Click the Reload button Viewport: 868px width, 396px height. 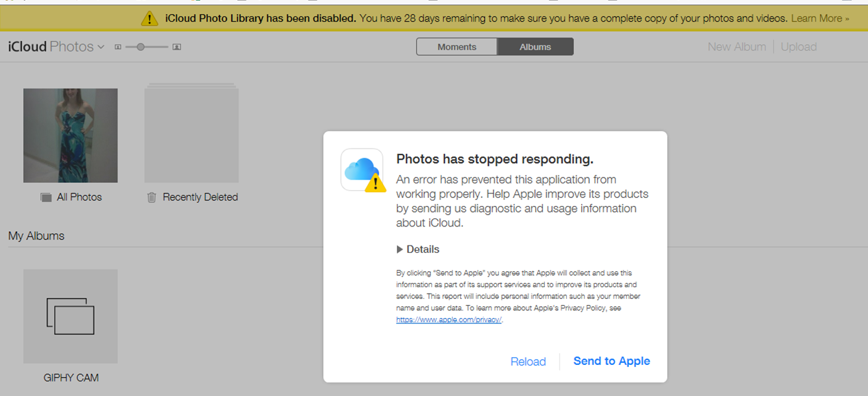(x=528, y=362)
